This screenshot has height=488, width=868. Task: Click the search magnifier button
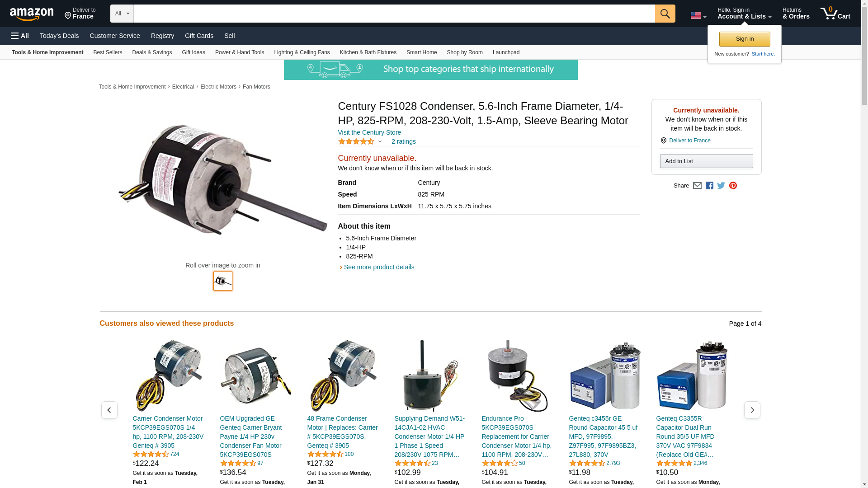pos(665,14)
